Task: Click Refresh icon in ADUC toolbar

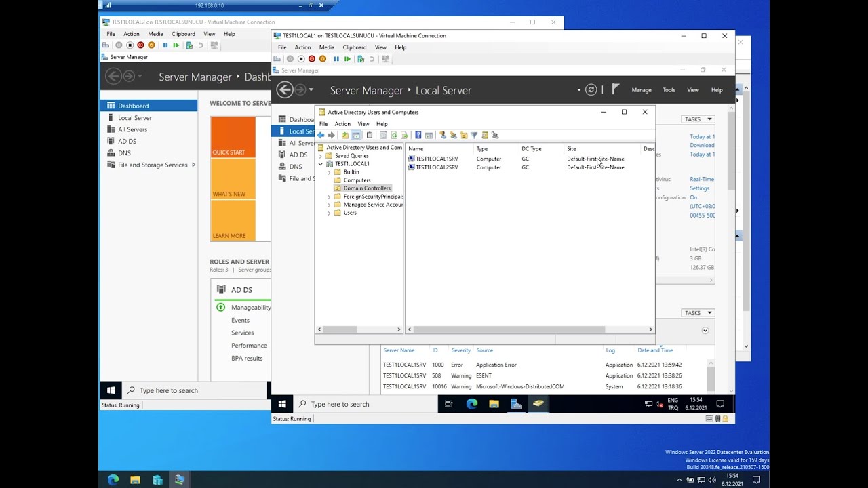Action: 394,135
